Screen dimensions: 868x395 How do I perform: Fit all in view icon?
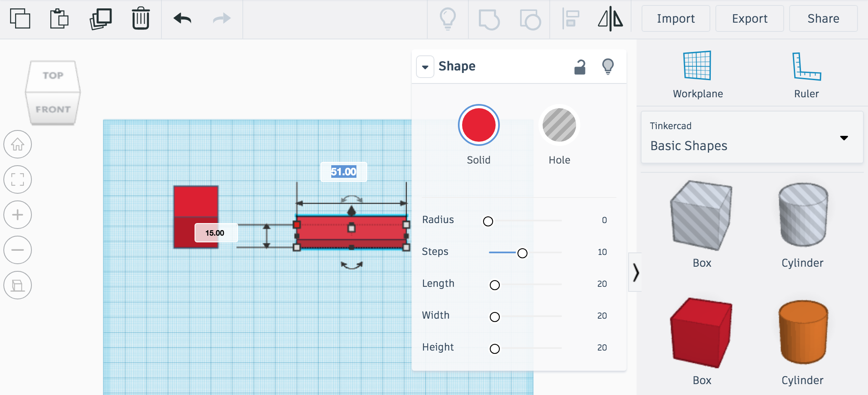click(18, 179)
